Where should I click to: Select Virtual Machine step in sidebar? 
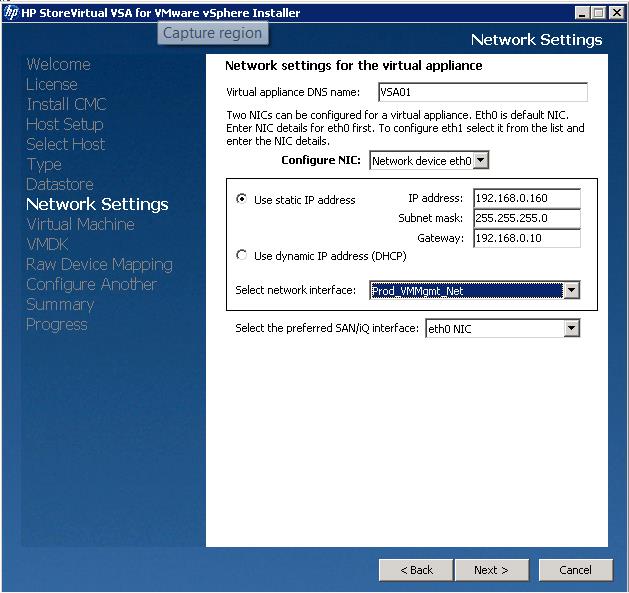[81, 224]
